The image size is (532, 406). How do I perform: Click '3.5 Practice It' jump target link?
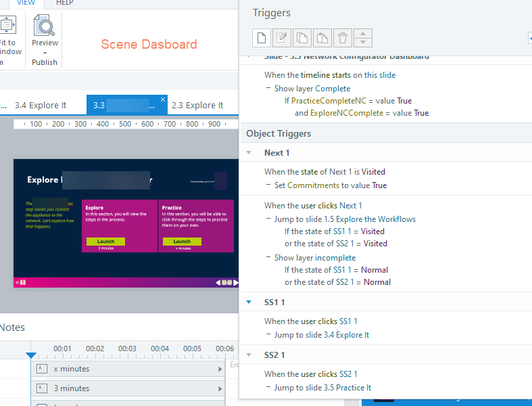(x=347, y=388)
